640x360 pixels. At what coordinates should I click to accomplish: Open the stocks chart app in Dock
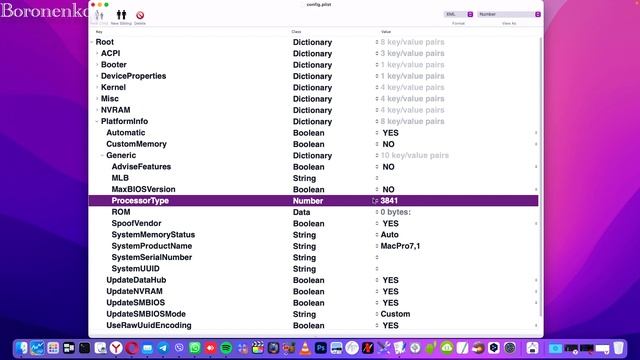coord(37,348)
